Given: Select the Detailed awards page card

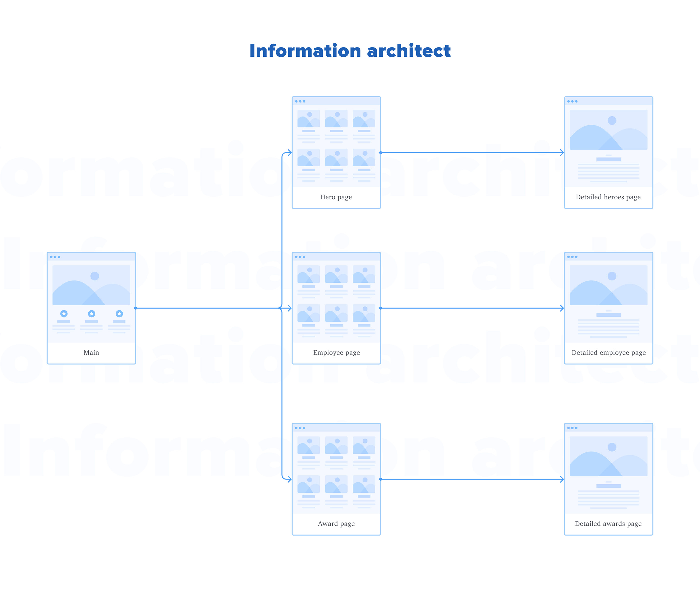Looking at the screenshot, I should (608, 479).
